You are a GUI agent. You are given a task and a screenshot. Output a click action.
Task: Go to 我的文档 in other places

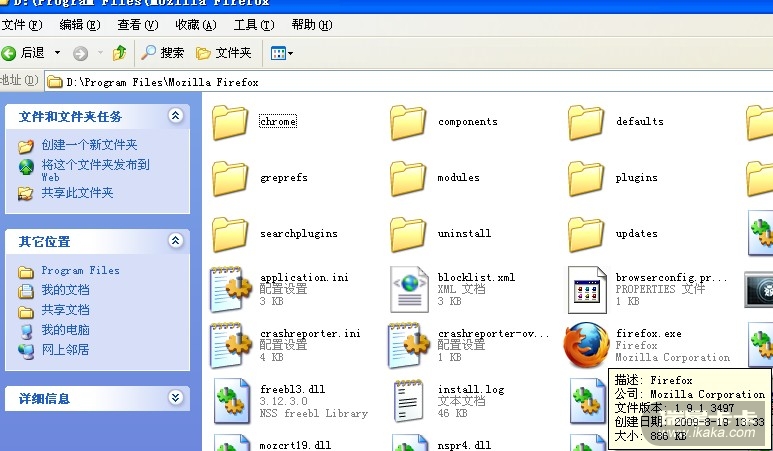coord(65,290)
